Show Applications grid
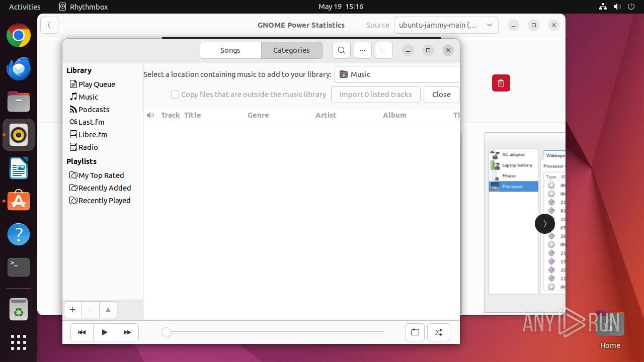This screenshot has width=644, height=362. coord(19,342)
